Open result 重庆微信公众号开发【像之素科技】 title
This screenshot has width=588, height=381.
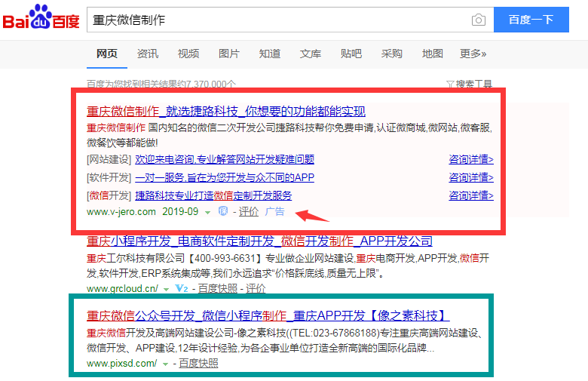(x=268, y=315)
